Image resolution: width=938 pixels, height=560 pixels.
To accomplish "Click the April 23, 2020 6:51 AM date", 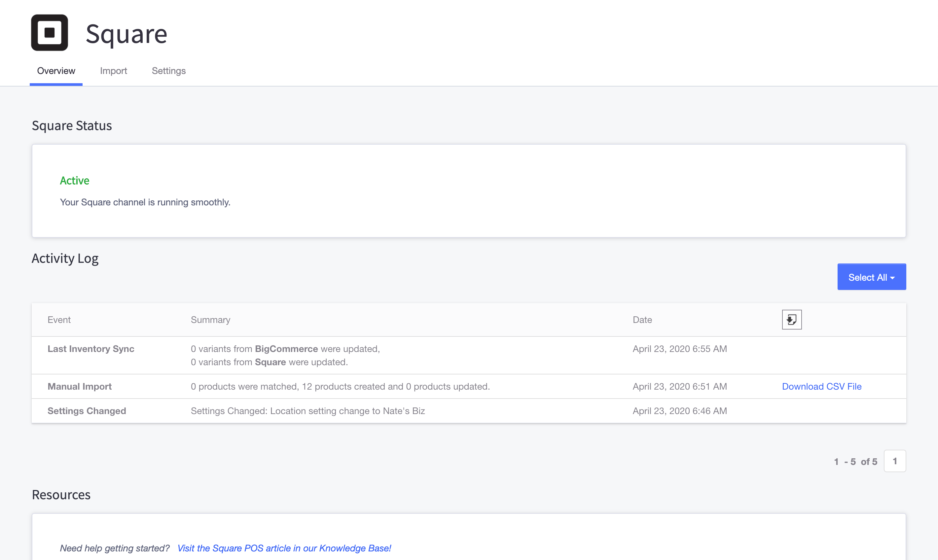I will tap(679, 386).
